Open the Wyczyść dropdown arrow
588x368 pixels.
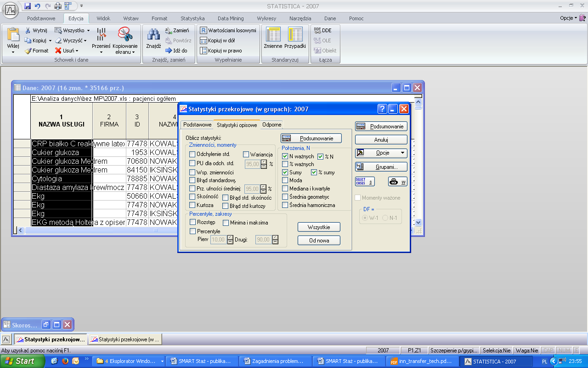[85, 40]
